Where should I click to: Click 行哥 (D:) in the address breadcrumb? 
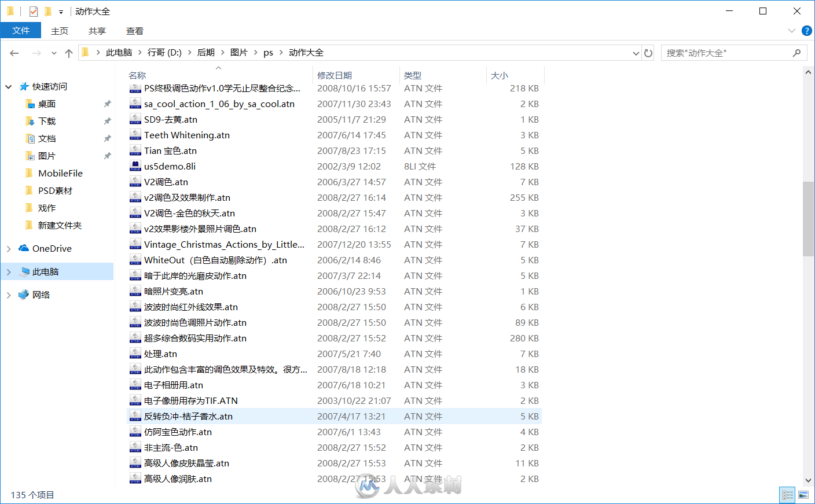click(164, 53)
